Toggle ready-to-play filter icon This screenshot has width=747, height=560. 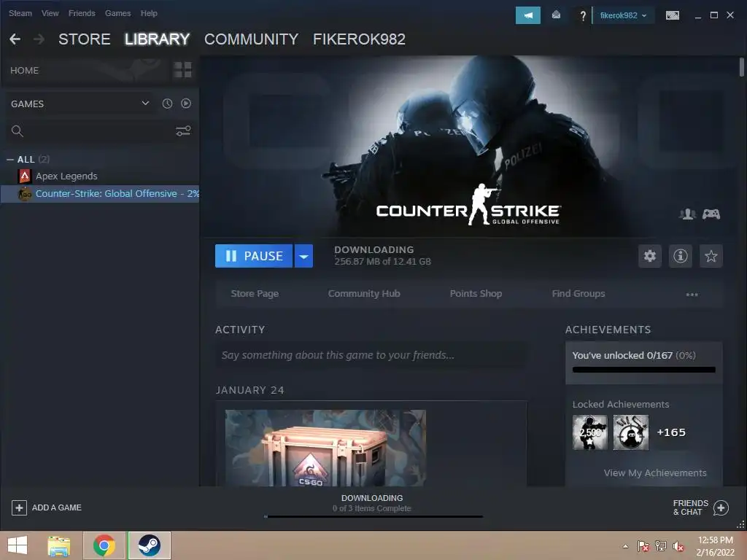tap(186, 104)
